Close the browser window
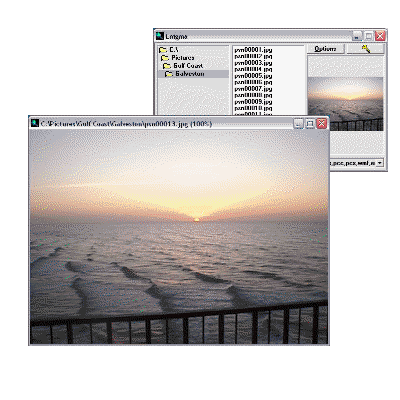The image size is (400, 400). tap(380, 36)
